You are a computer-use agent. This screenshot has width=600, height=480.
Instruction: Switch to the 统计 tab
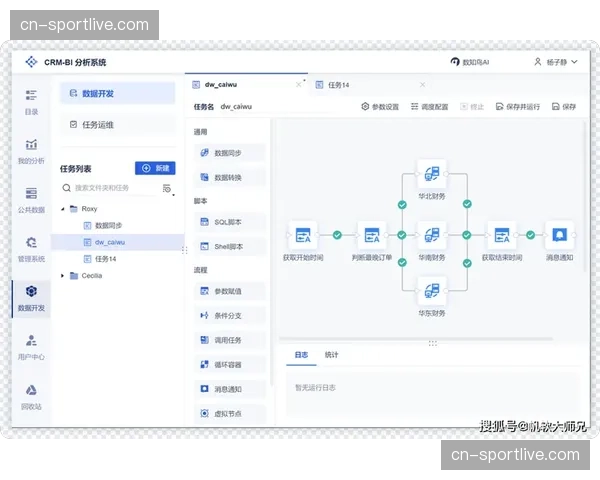(332, 355)
